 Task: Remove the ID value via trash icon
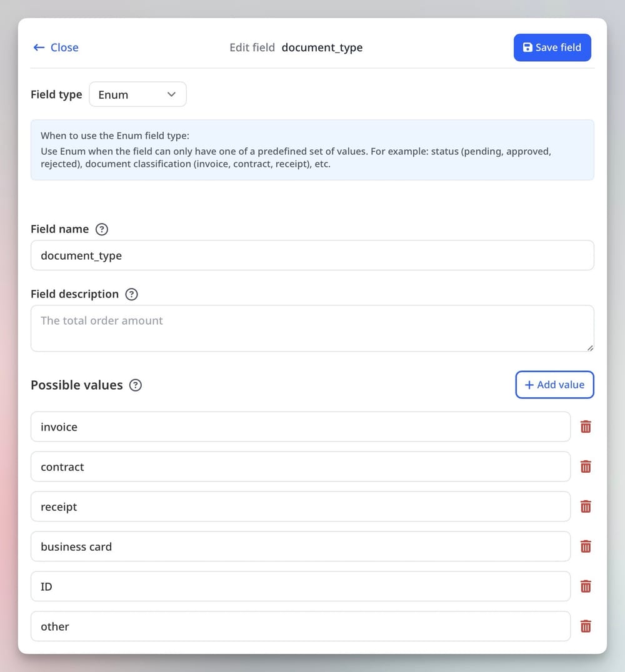click(586, 586)
